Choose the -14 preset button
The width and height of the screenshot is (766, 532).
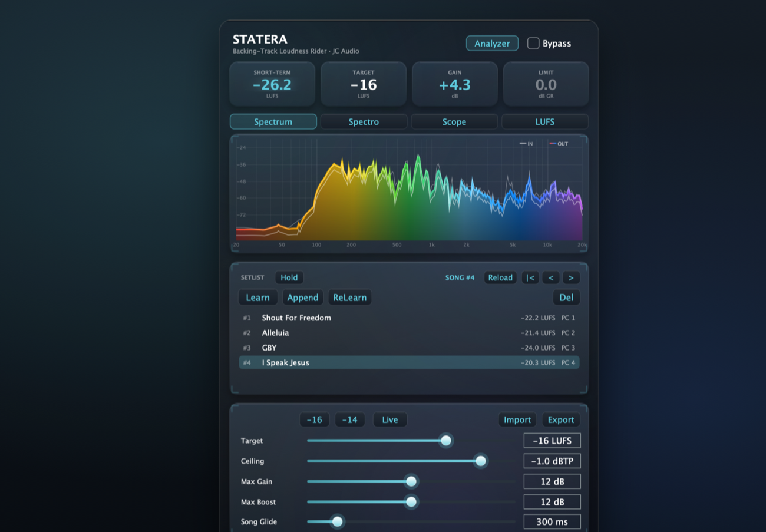[350, 419]
